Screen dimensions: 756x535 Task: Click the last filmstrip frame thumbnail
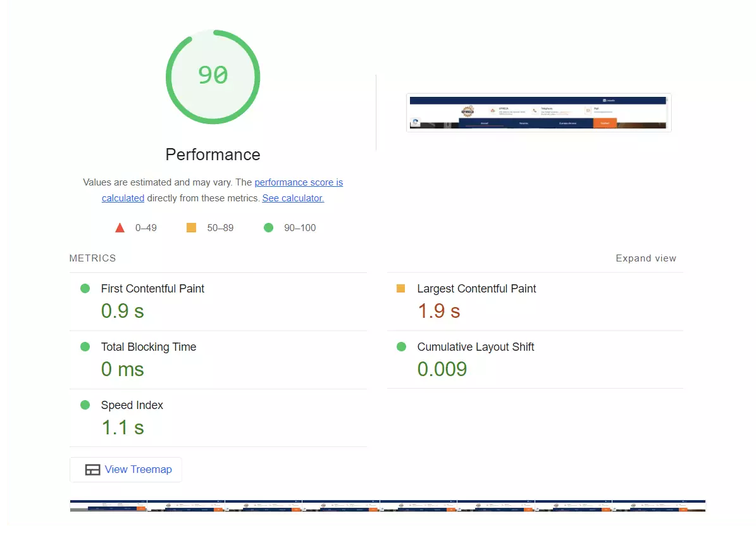659,506
